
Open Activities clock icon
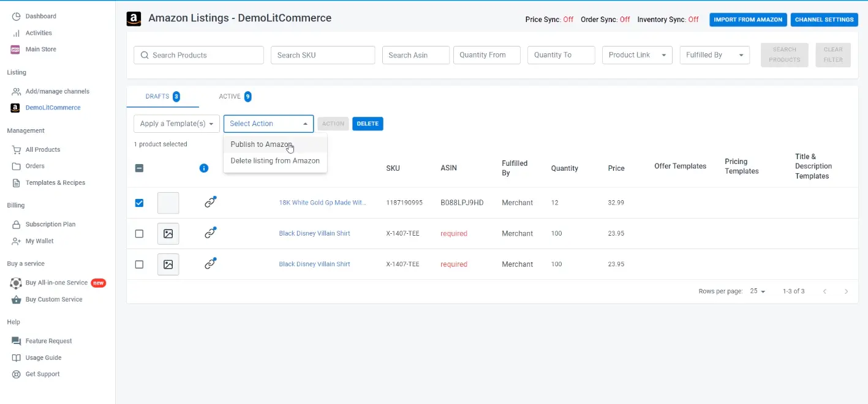point(15,33)
